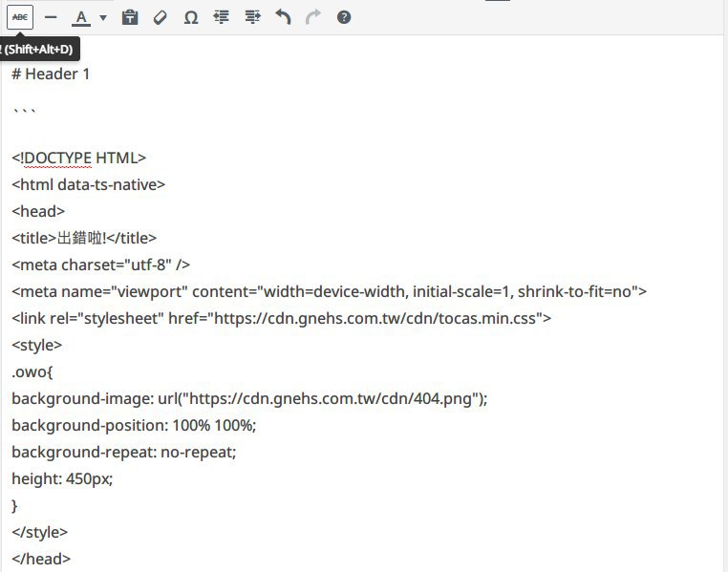728x572 pixels.
Task: Undo the last edit
Action: click(283, 17)
